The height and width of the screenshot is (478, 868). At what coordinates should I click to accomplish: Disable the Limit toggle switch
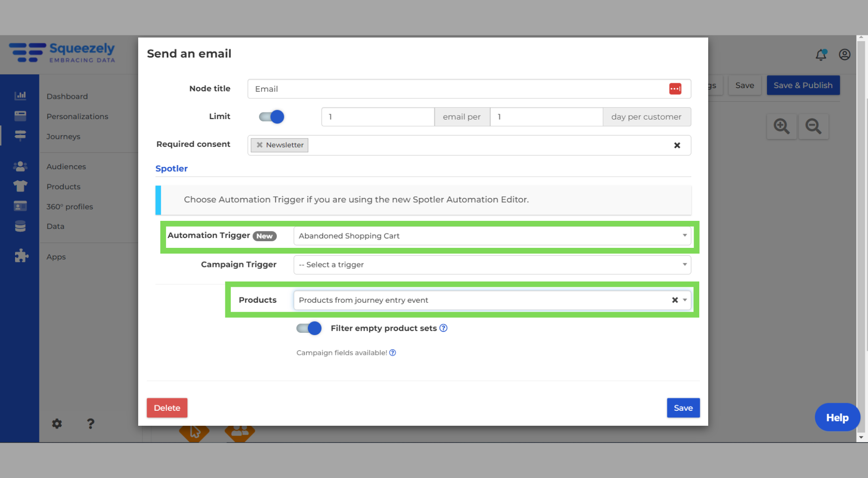point(271,117)
